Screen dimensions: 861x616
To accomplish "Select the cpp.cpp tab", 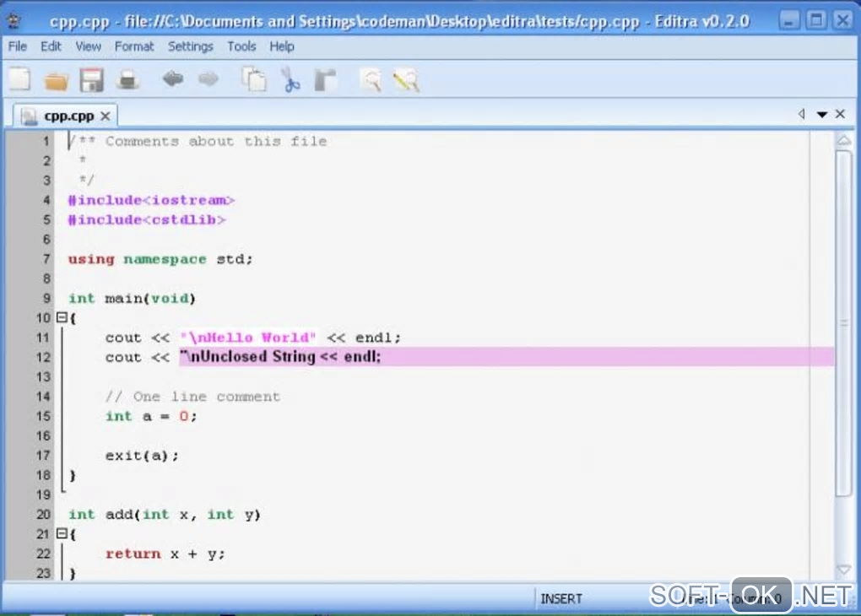I will 65,116.
